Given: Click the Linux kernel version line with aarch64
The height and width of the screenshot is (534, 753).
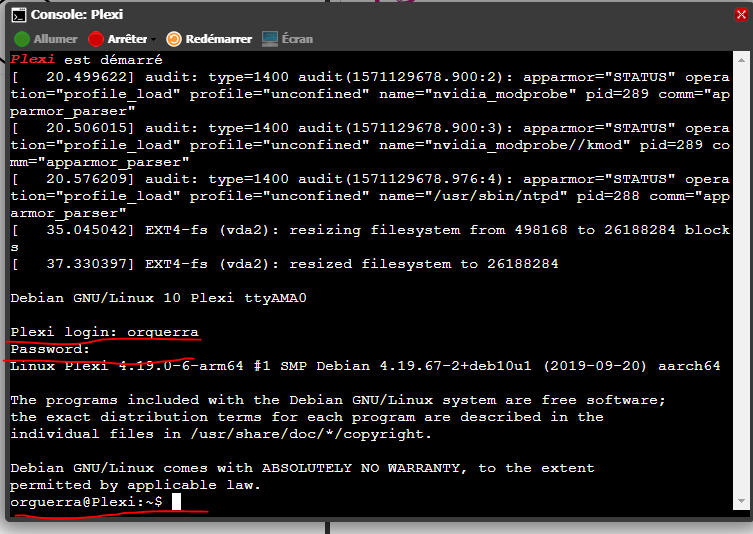Looking at the screenshot, I should coord(365,366).
